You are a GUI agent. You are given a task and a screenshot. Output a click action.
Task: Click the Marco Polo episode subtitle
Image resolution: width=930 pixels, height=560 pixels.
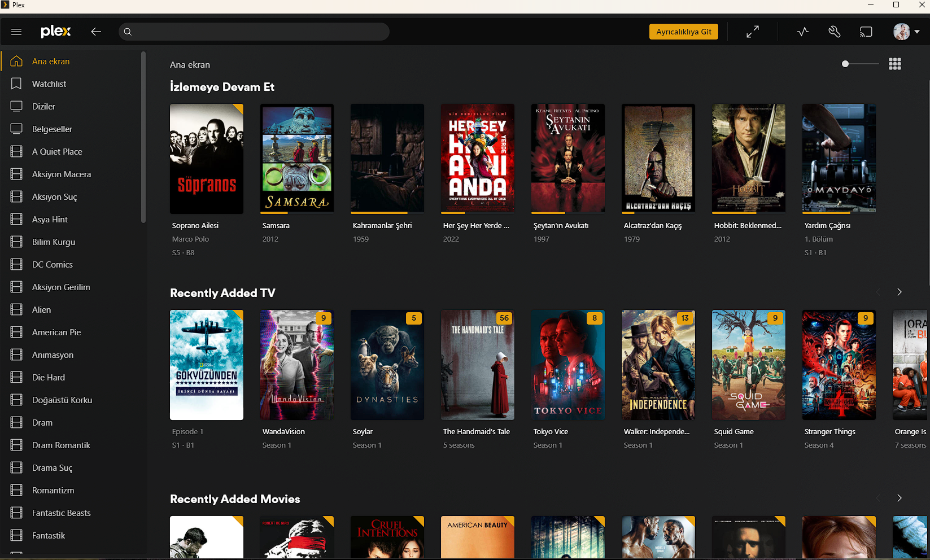(x=190, y=239)
